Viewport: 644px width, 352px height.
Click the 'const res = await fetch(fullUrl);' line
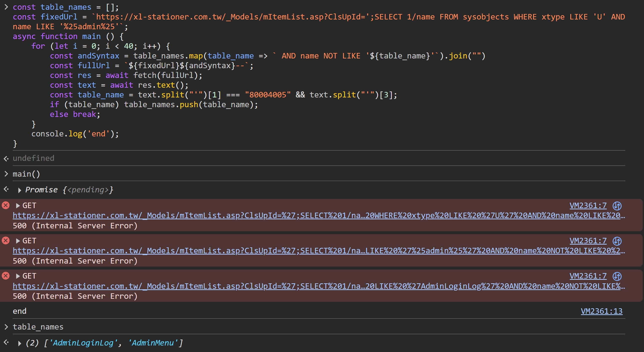coord(126,75)
